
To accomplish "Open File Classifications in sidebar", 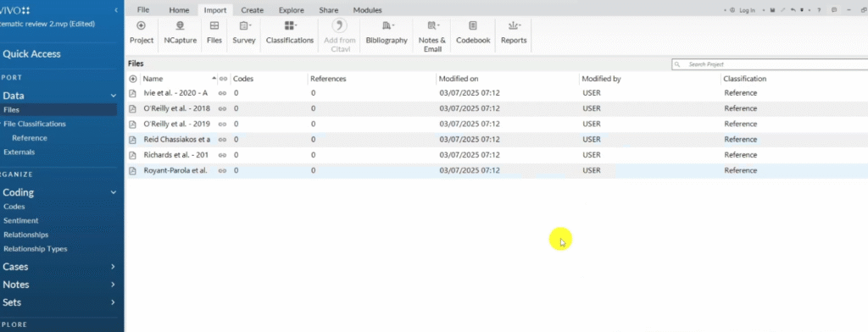I will 34,124.
